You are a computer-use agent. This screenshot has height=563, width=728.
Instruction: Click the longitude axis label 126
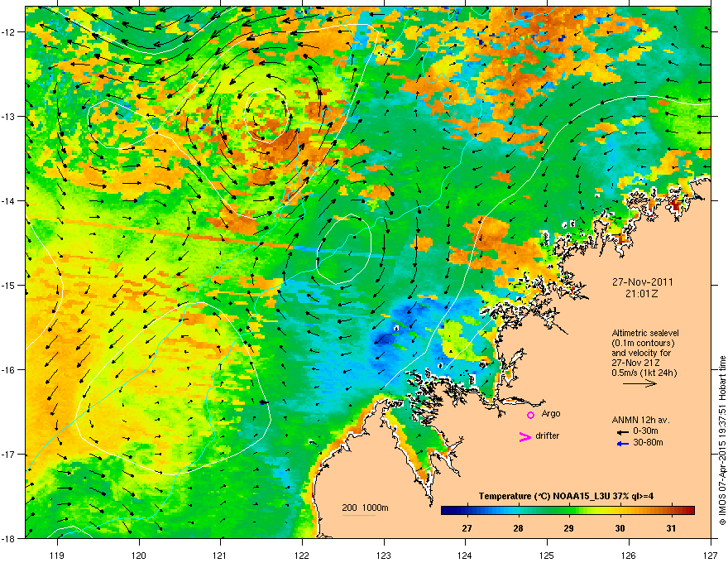[629, 555]
